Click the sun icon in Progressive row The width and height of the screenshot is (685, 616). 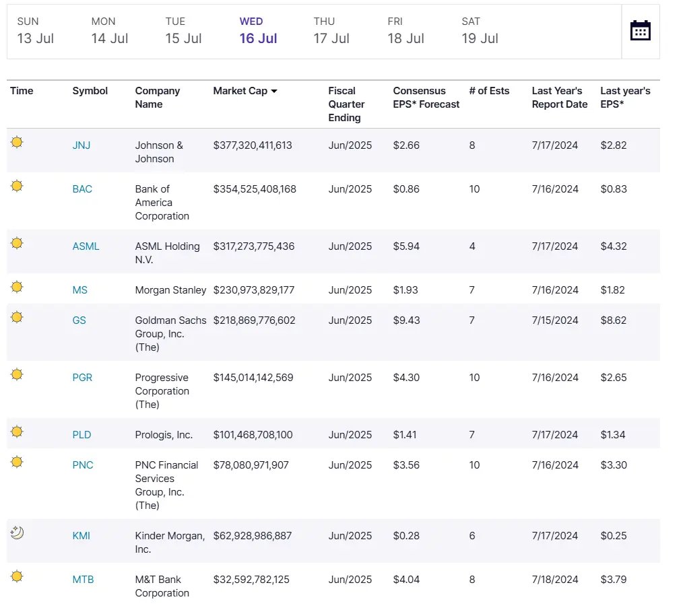point(17,374)
